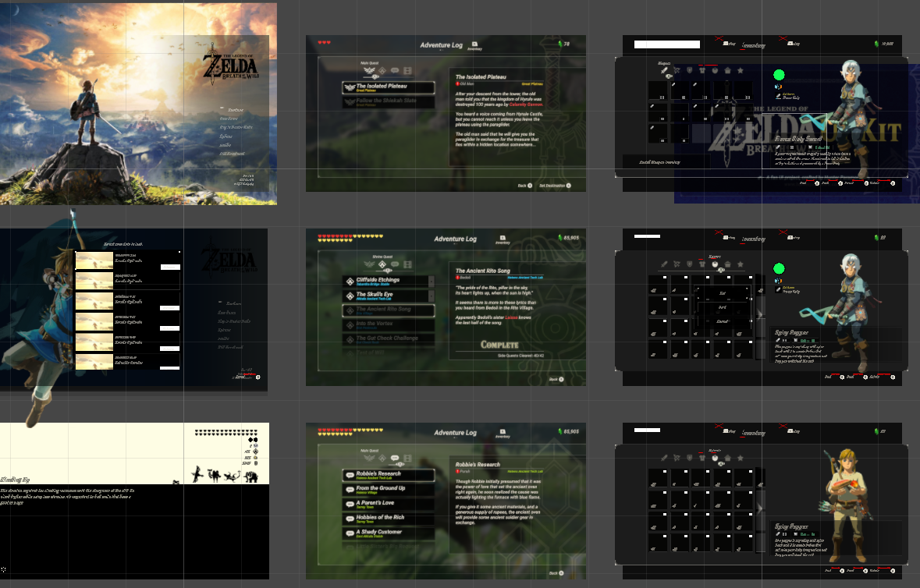Select Bows icon in bottom-right inventory
Viewport: 920px width, 588px height.
click(677, 458)
